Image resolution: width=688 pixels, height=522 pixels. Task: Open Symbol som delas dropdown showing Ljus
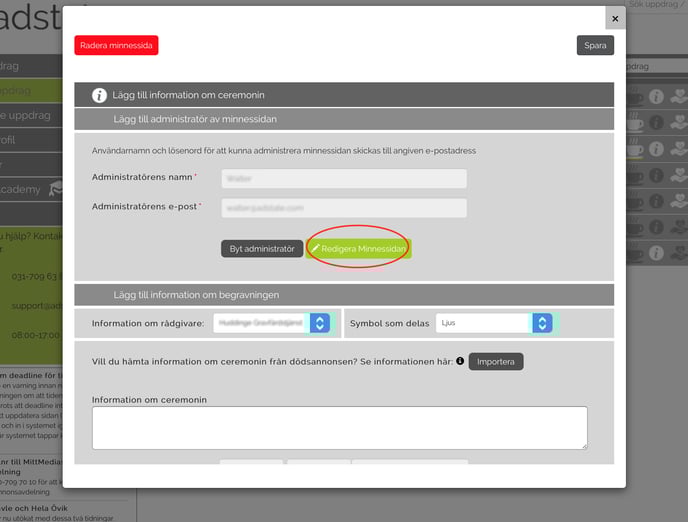coord(494,323)
